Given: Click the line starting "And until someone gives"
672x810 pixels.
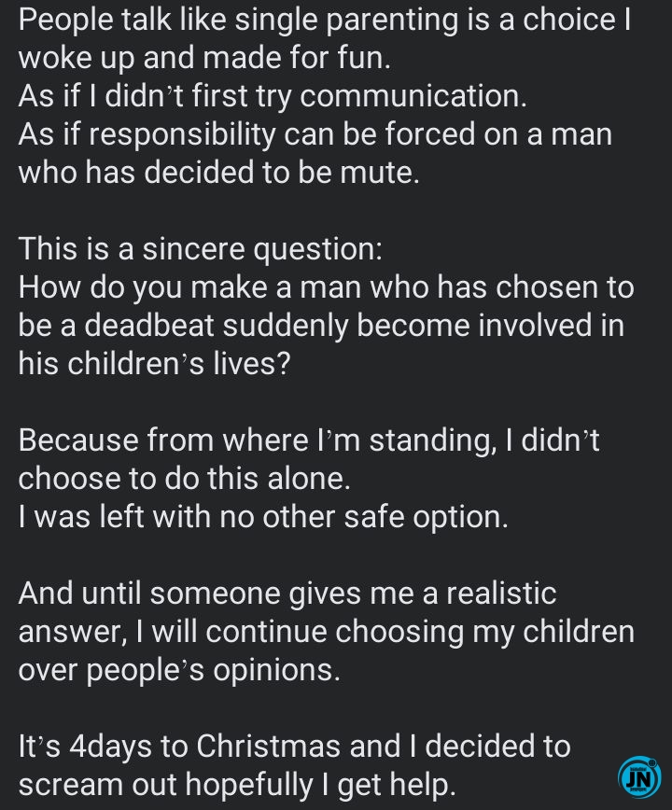Looking at the screenshot, I should pos(287,593).
